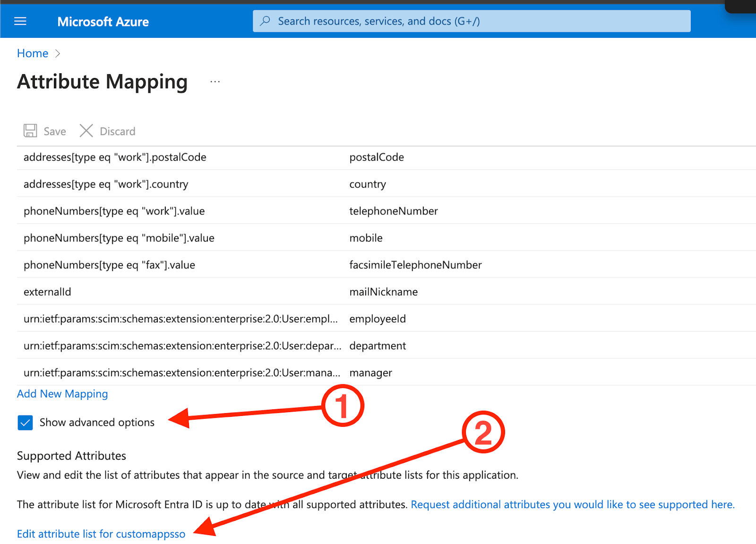Click the mailNickname target attribute
Image resolution: width=756 pixels, height=544 pixels.
[384, 292]
